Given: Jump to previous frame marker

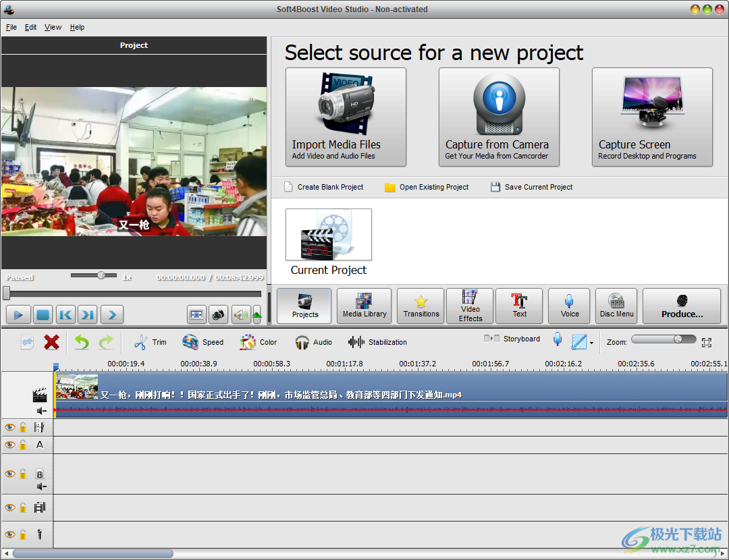Looking at the screenshot, I should point(65,315).
